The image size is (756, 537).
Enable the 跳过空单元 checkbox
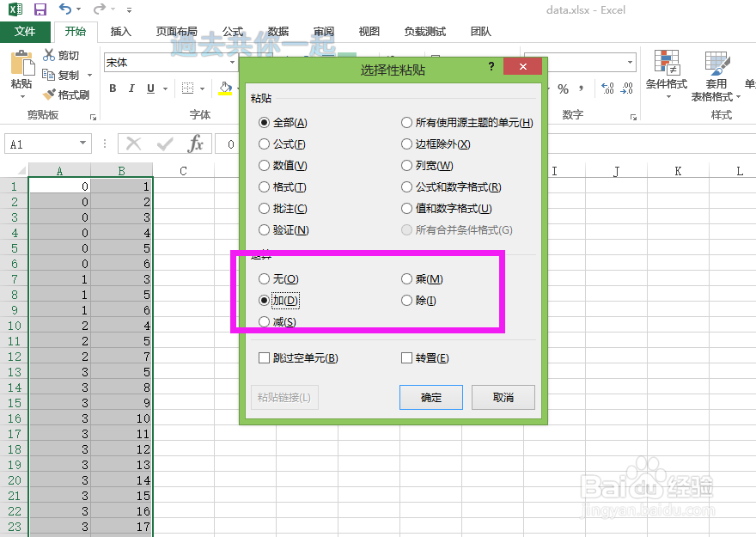tap(265, 357)
